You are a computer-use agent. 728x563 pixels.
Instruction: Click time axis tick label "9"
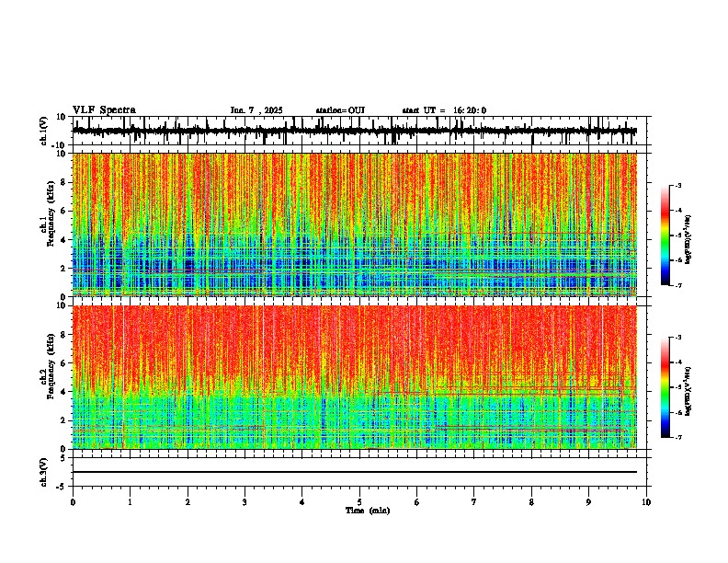588,502
